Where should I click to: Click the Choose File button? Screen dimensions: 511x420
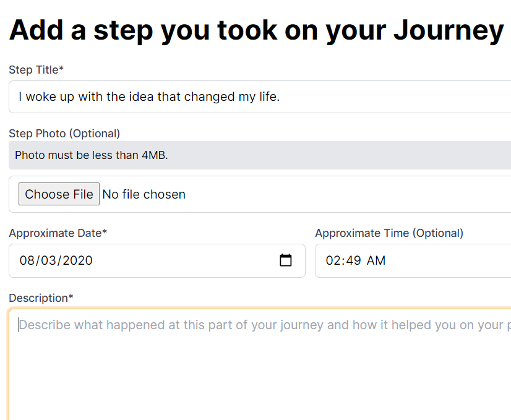click(x=59, y=194)
